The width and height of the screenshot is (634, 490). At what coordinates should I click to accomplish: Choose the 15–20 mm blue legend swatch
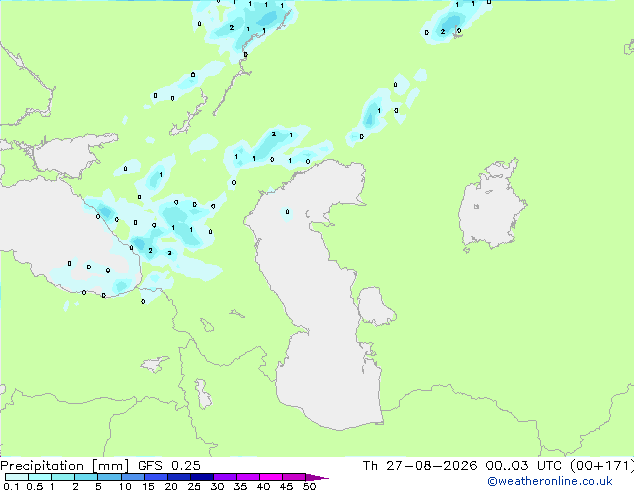155,477
